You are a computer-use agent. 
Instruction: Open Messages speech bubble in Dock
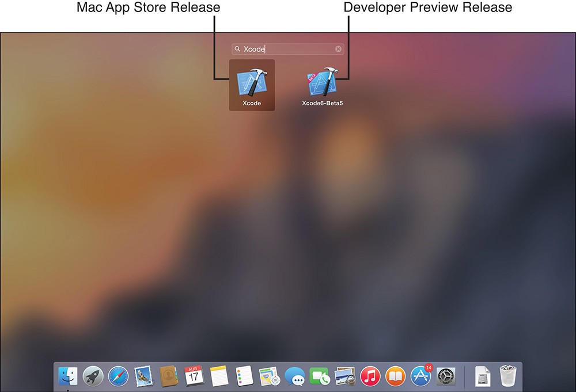[x=294, y=376]
